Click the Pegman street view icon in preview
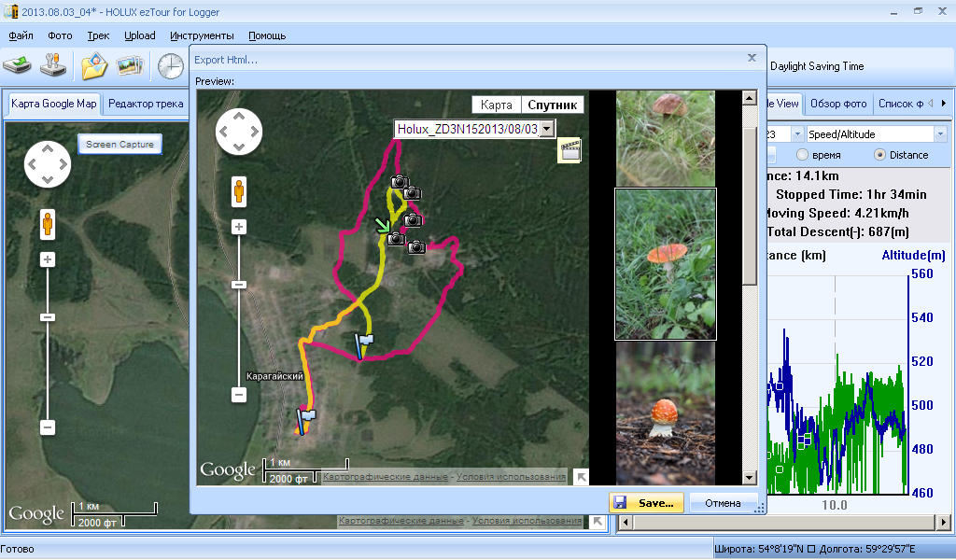 [239, 190]
